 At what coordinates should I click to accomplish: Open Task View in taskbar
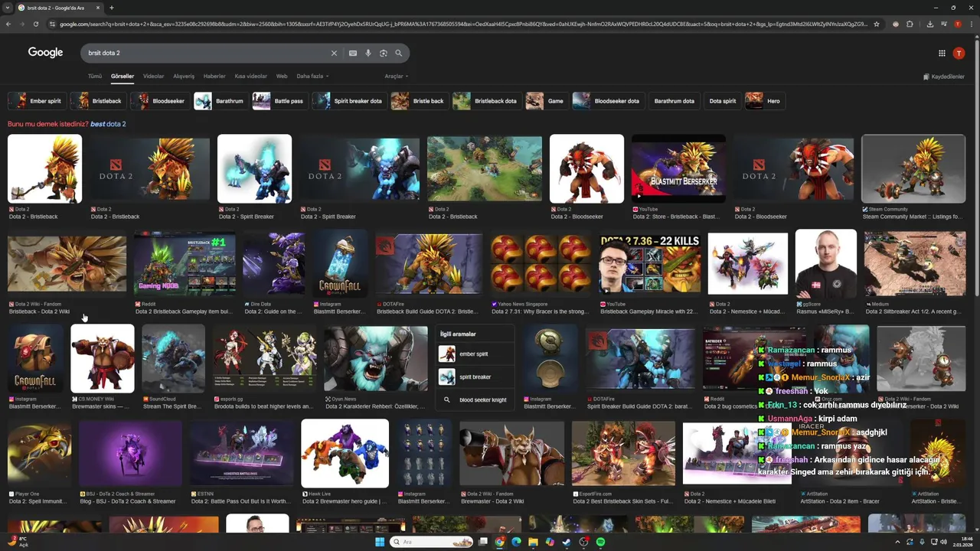(483, 542)
